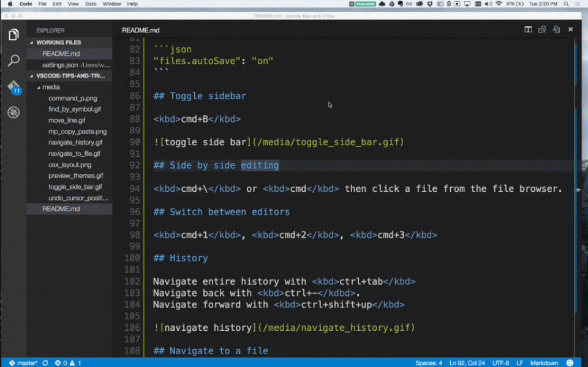The image size is (588, 367).
Task: Open osx_layout.png in explorer
Action: [69, 165]
